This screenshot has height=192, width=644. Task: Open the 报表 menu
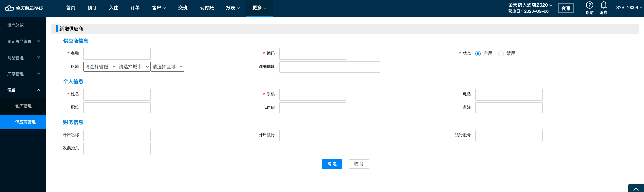233,8
